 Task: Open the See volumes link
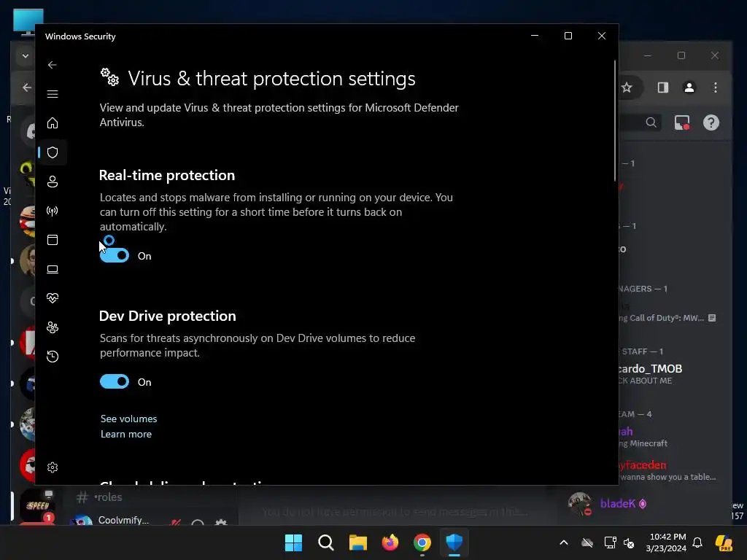(x=128, y=419)
